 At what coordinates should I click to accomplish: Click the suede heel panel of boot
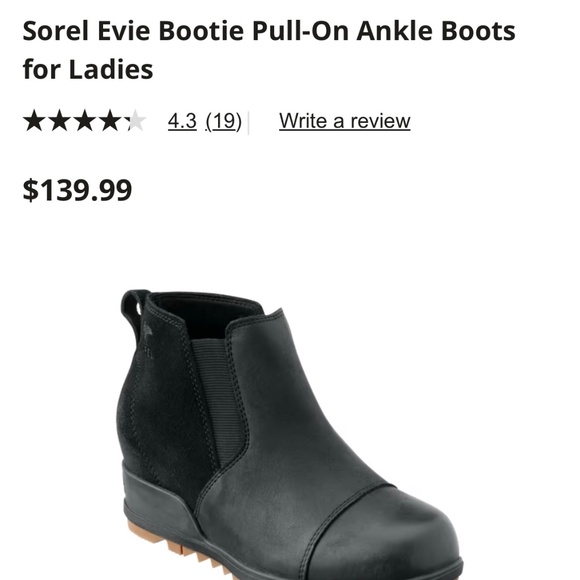[163, 407]
